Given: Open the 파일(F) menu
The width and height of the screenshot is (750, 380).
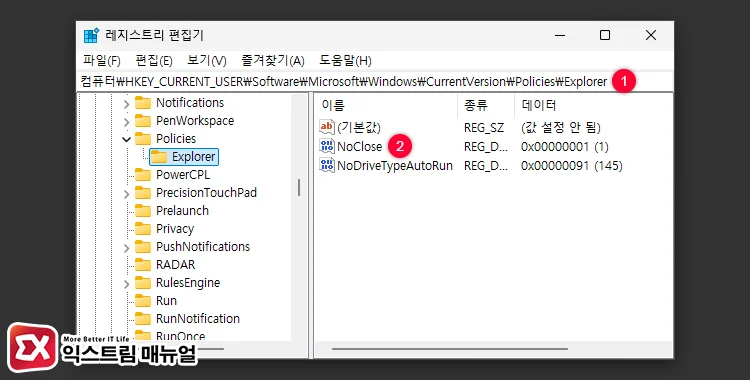Looking at the screenshot, I should [102, 61].
